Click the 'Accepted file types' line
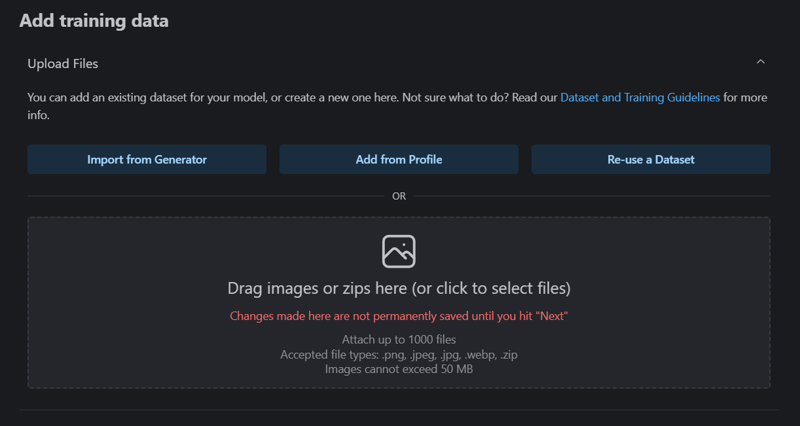Viewport: 800px width, 426px height. coord(399,355)
